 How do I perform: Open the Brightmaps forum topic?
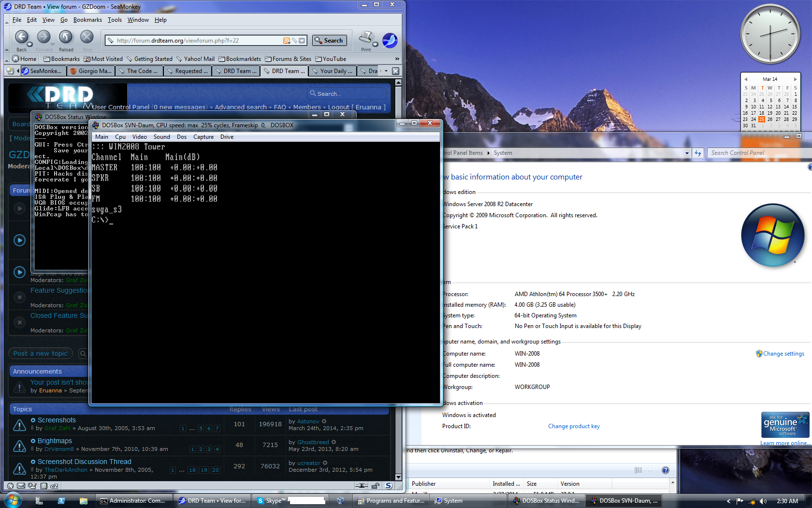[x=55, y=441]
